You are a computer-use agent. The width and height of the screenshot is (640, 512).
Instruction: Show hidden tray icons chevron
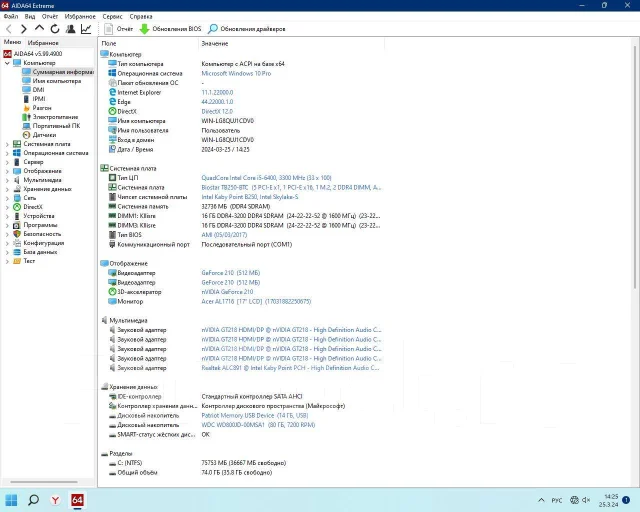(541, 500)
